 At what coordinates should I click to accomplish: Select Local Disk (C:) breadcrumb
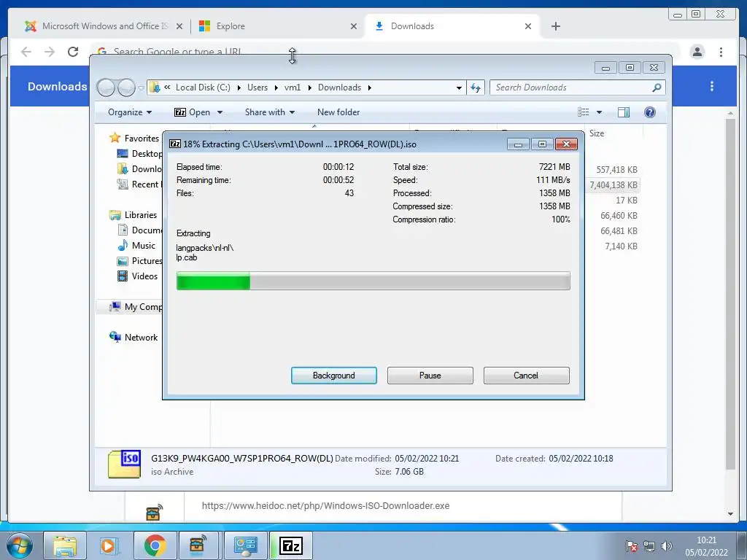tap(203, 87)
